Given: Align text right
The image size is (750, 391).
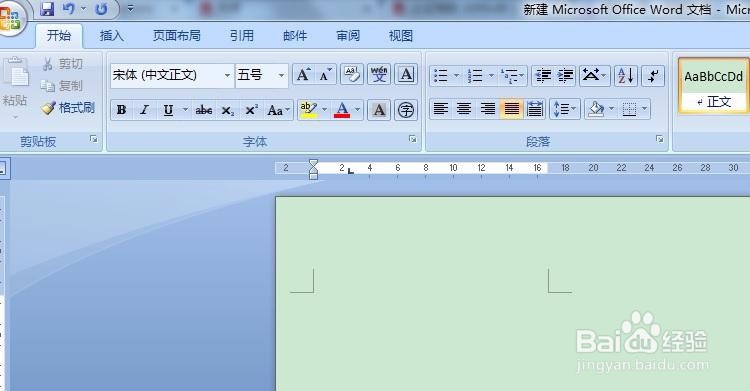Looking at the screenshot, I should point(487,109).
